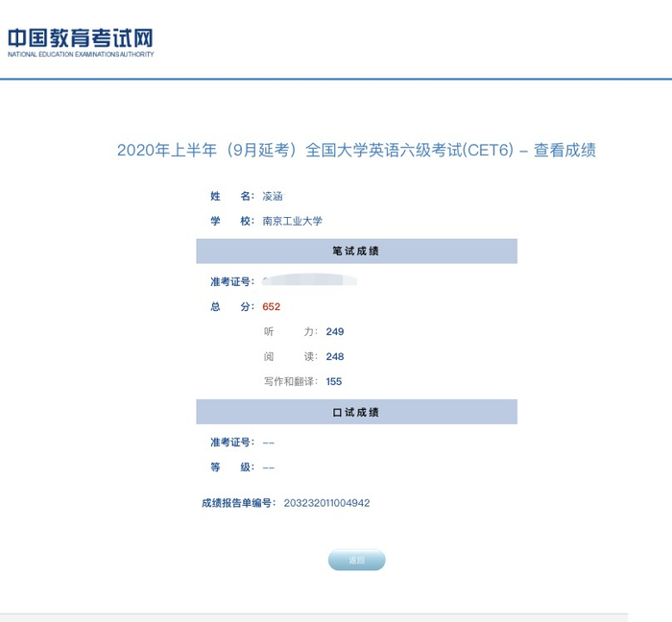Click the reading score 248
The width and height of the screenshot is (672, 622).
(335, 356)
